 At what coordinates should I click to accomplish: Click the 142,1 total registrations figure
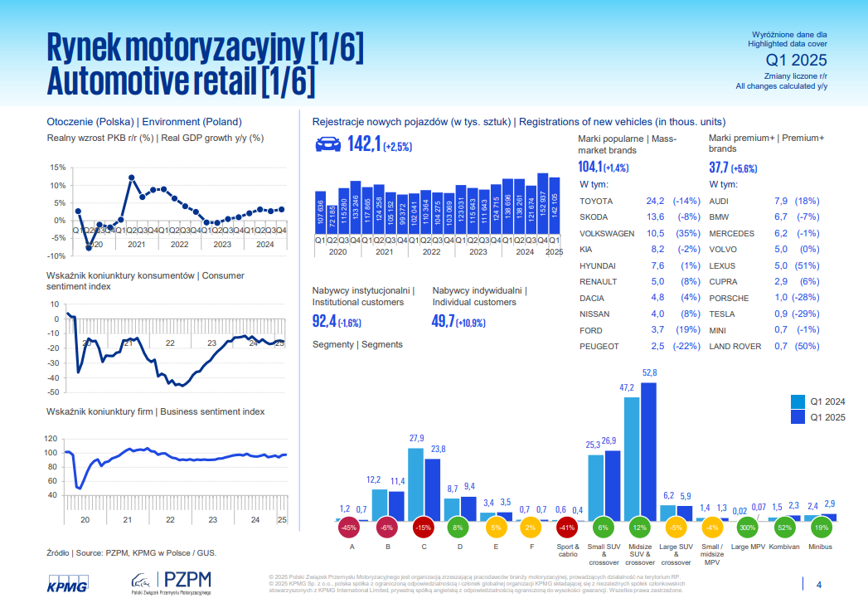(364, 144)
